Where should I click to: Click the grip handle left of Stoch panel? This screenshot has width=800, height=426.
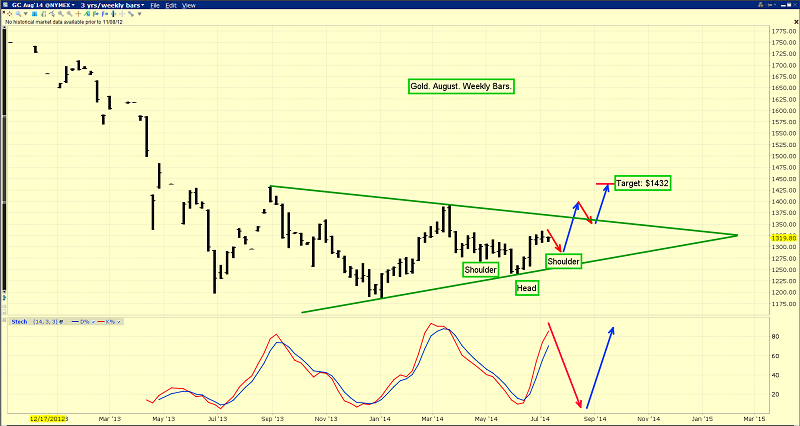click(x=4, y=320)
